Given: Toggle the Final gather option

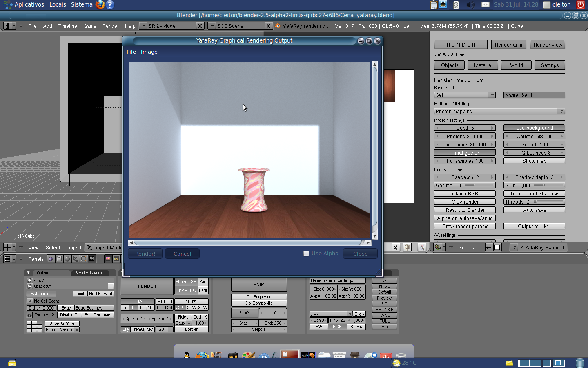Looking at the screenshot, I should (x=465, y=153).
